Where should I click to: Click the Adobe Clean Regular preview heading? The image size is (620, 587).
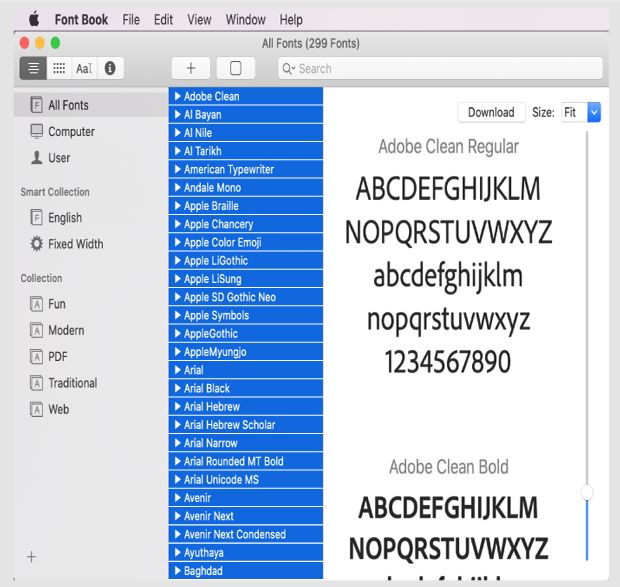pyautogui.click(x=448, y=147)
